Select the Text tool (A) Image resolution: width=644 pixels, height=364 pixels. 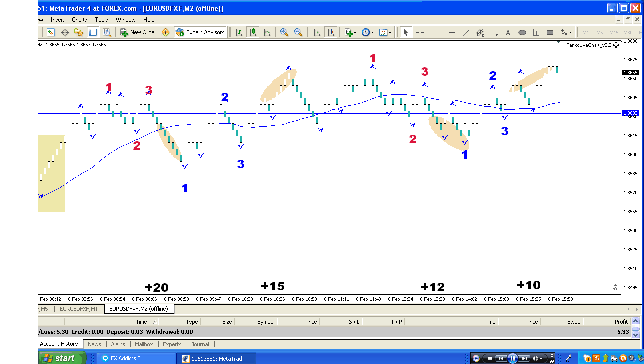[x=508, y=32]
